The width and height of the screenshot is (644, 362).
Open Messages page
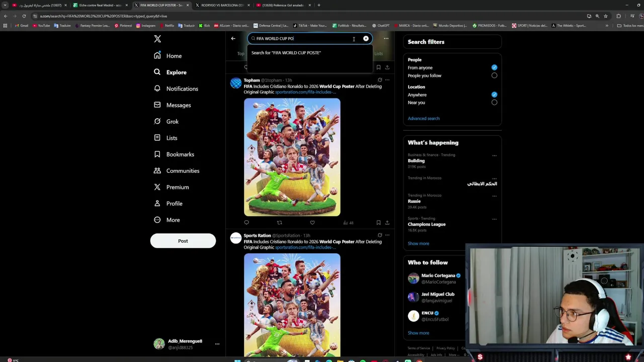pyautogui.click(x=173, y=105)
